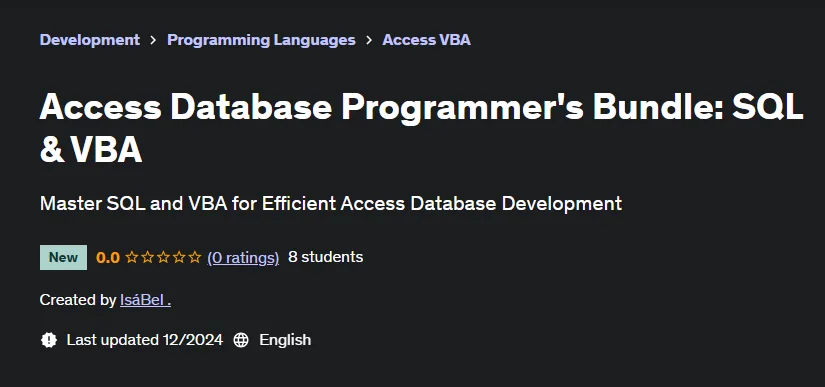Click the Last updated 12/2024 text
825x387 pixels.
(x=145, y=340)
